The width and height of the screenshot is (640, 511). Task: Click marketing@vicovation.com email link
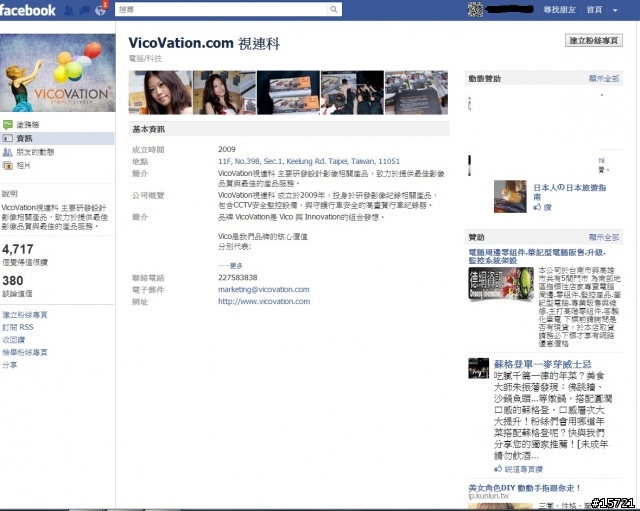(x=264, y=289)
